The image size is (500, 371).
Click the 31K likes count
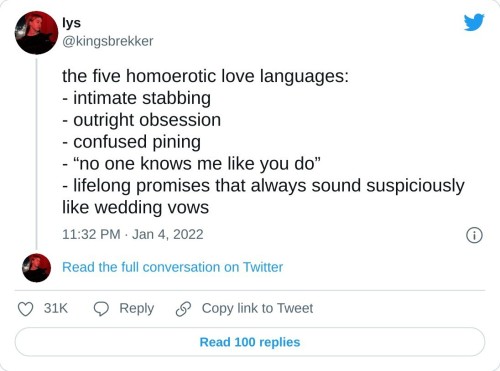click(56, 308)
